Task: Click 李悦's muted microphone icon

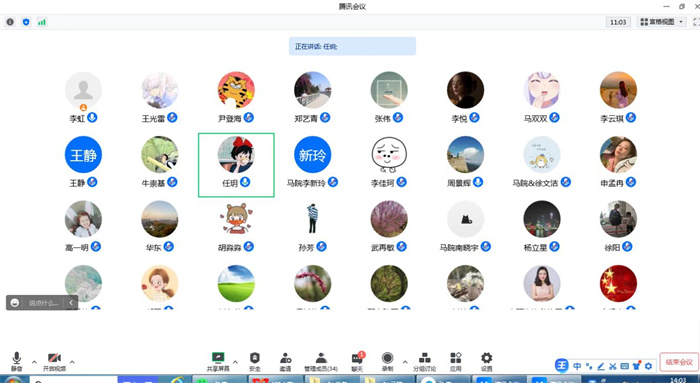Action: point(474,117)
